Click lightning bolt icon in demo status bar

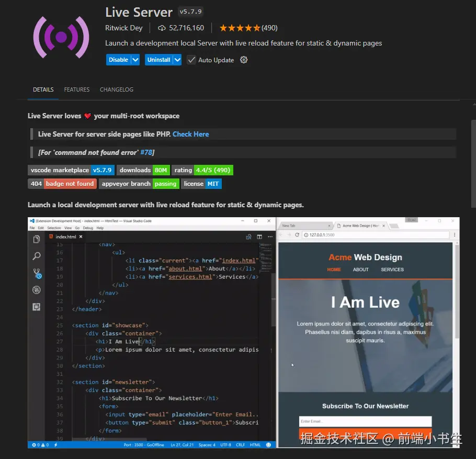56,445
